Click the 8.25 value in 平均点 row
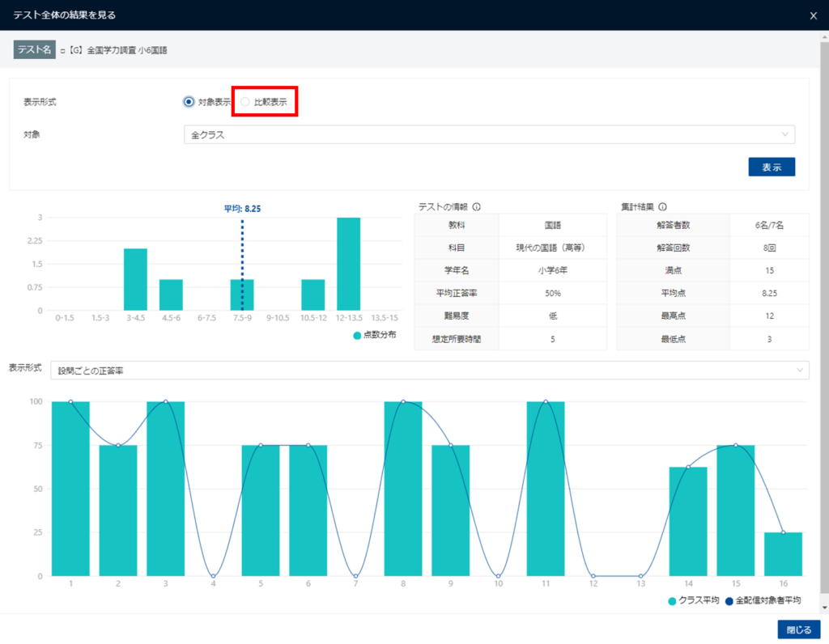The height and width of the screenshot is (644, 829). (769, 293)
